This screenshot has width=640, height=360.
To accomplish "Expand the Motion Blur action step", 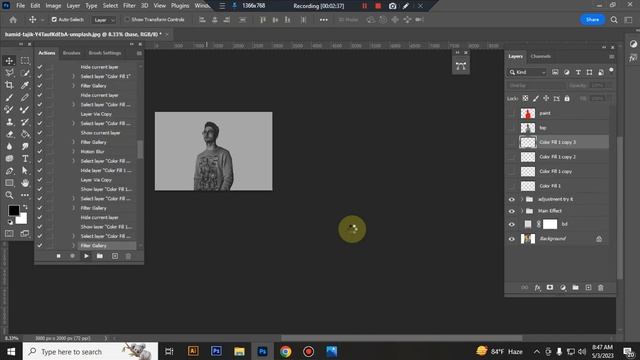I will pos(73,151).
